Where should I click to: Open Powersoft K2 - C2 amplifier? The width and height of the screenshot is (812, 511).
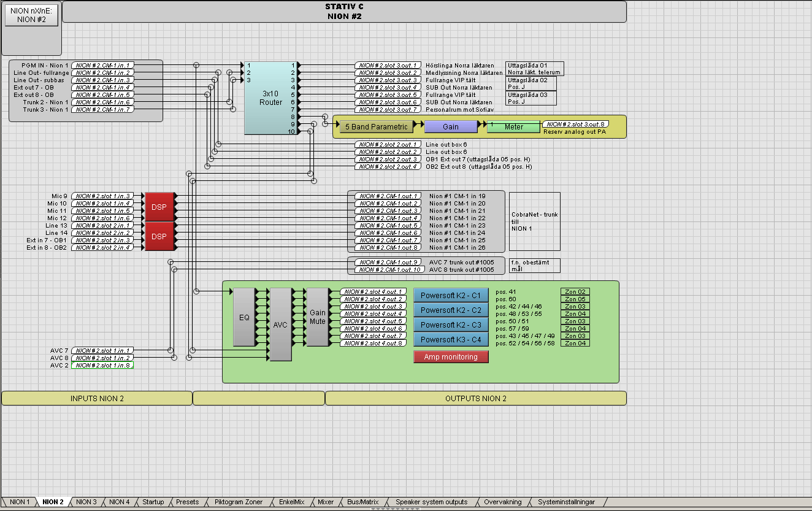451,310
